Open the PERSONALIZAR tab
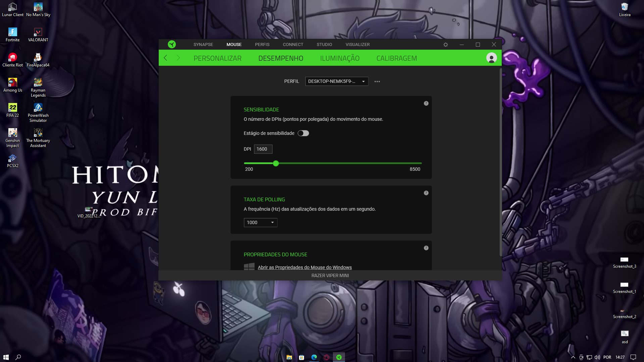The height and width of the screenshot is (362, 644). [x=217, y=58]
